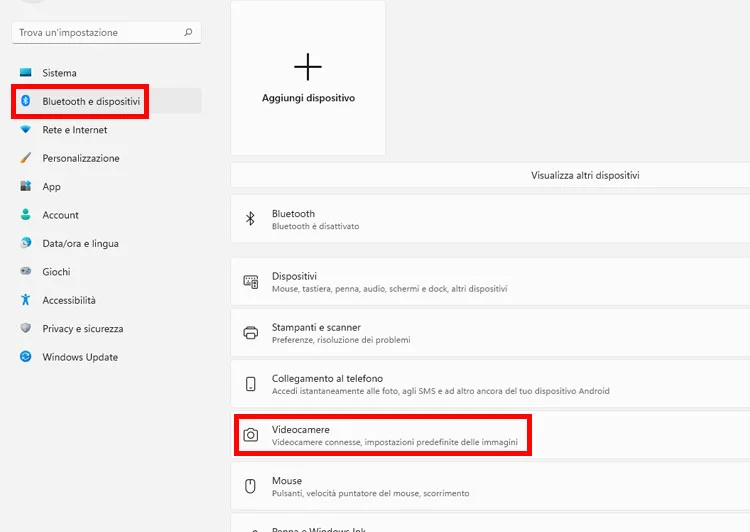The width and height of the screenshot is (750, 532).
Task: Go to the Giochi section
Action: pos(106,271)
